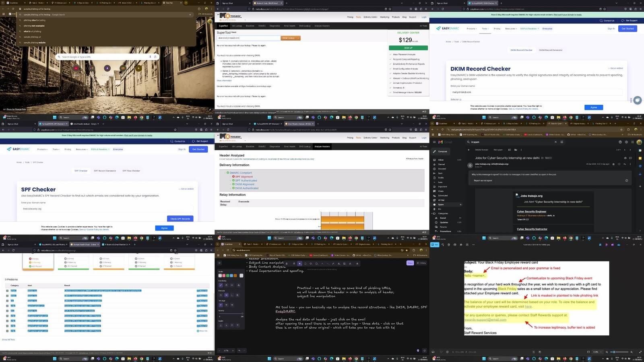
Task: Pick red stroke color swatch in Excalidraw
Action: [224, 275]
